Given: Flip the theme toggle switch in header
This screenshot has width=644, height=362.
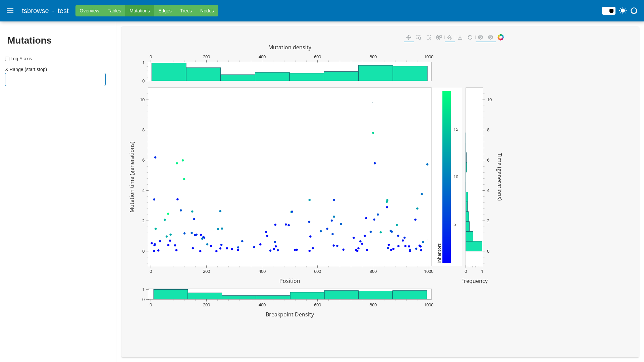Looking at the screenshot, I should coord(608,11).
